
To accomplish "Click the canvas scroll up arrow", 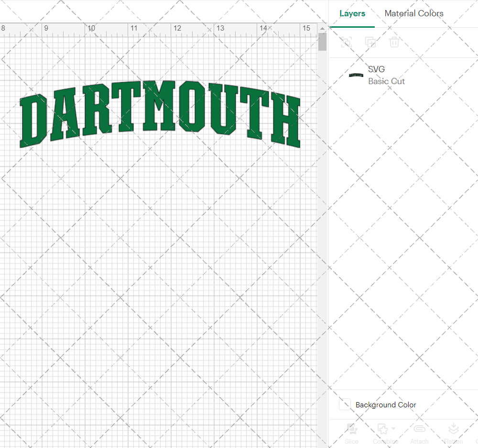I will click(x=322, y=28).
